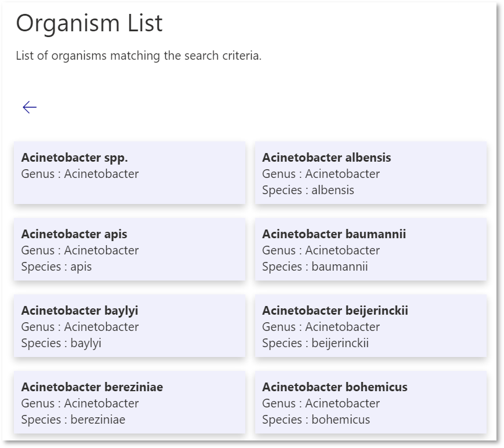504x448 pixels.
Task: Choose the Acinetobacter beijerinckii card
Action: click(x=371, y=326)
